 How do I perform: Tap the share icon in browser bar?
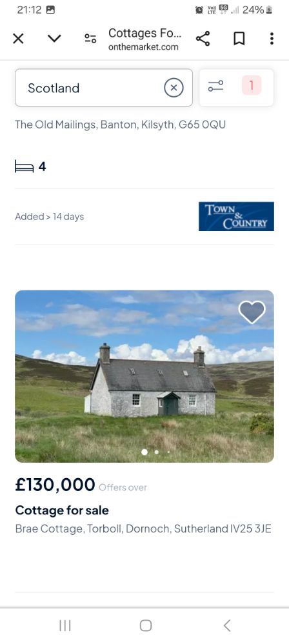[203, 39]
